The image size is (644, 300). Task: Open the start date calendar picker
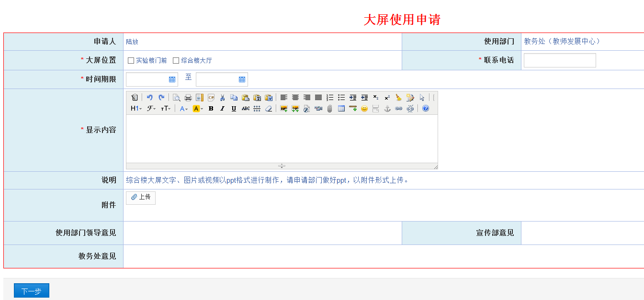click(x=172, y=79)
